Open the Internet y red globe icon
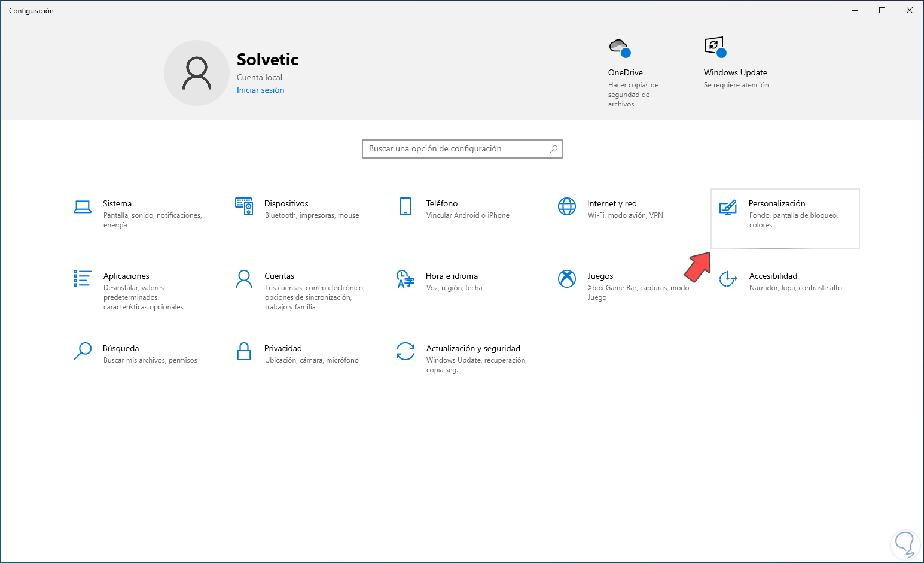 point(567,206)
